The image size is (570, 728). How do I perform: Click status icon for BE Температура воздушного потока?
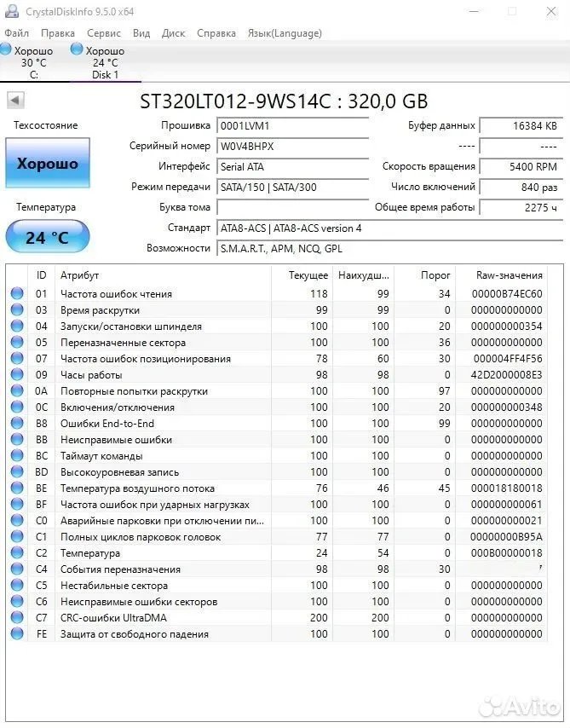pos(17,488)
